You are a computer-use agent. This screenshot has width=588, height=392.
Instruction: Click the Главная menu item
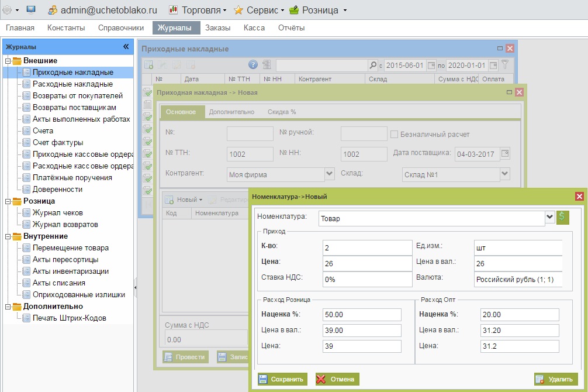point(20,27)
